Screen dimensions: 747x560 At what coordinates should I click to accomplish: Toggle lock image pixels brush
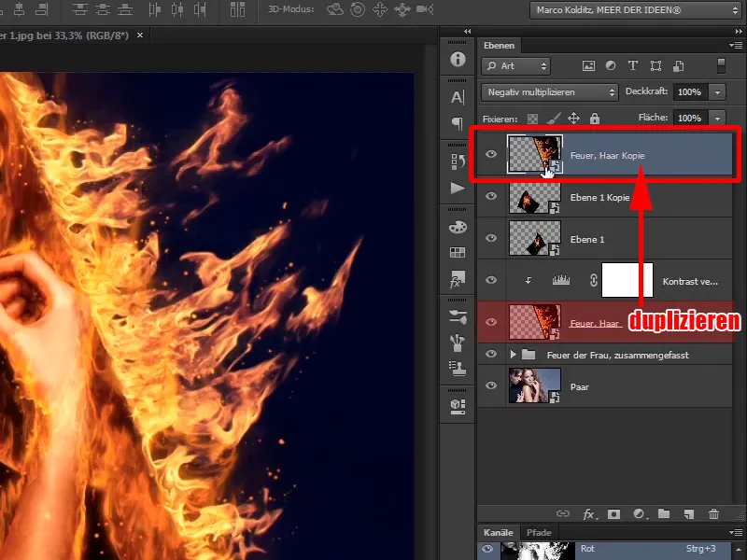[x=553, y=119]
